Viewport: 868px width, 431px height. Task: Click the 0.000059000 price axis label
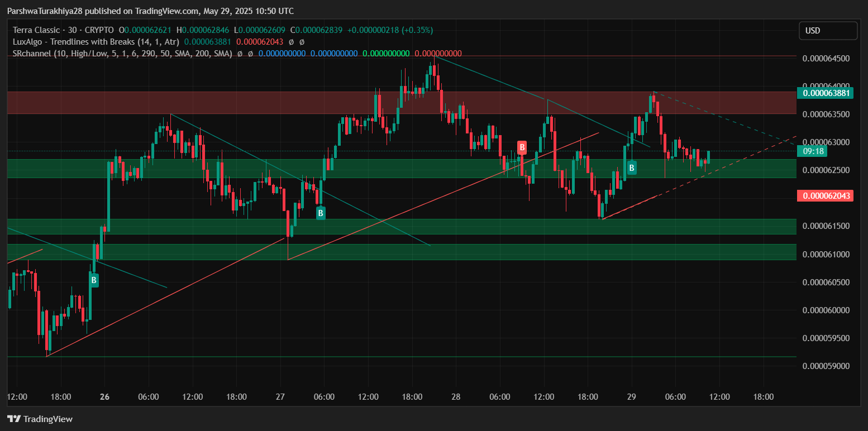tap(826, 366)
